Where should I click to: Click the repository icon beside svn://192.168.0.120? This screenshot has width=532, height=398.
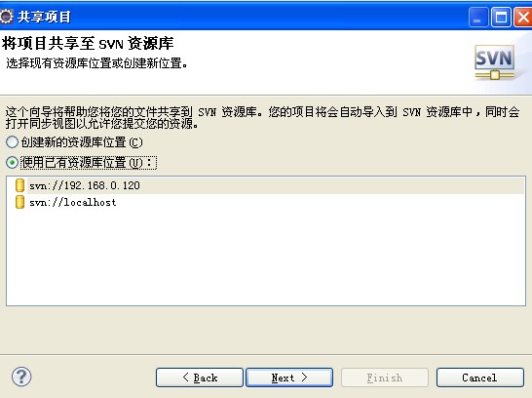pos(20,185)
